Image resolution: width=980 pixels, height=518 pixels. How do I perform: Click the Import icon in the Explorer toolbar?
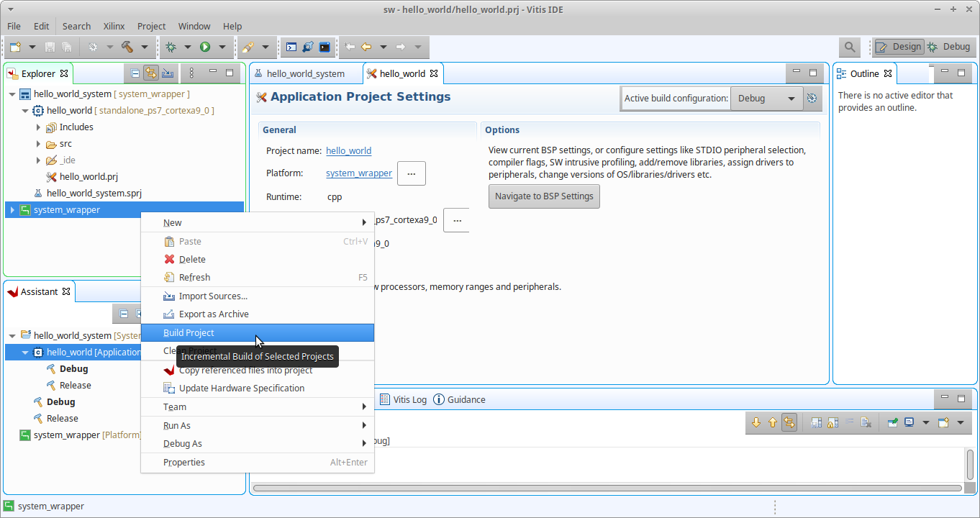click(168, 73)
